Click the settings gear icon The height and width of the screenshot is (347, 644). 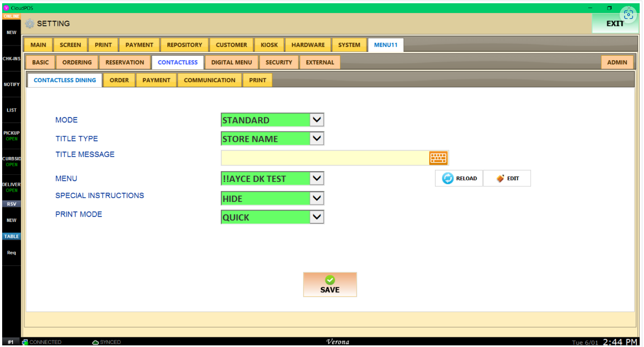click(30, 24)
